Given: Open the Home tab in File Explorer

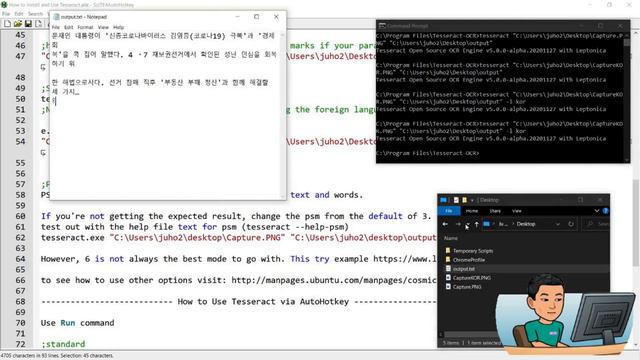Looking at the screenshot, I should point(472,211).
